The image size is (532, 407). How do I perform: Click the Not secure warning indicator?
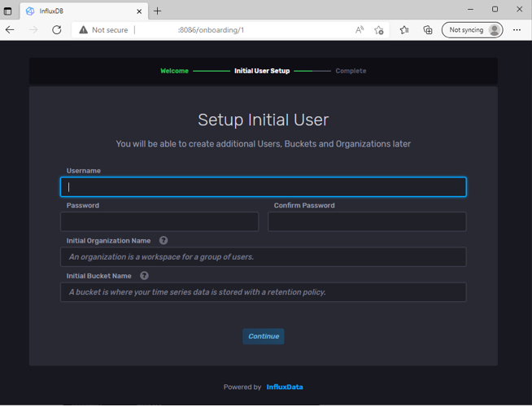[x=103, y=30]
